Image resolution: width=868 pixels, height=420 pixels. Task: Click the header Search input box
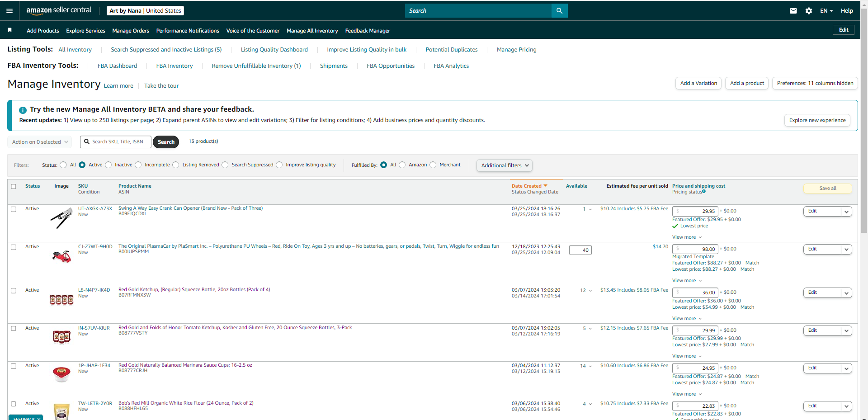[x=478, y=11]
